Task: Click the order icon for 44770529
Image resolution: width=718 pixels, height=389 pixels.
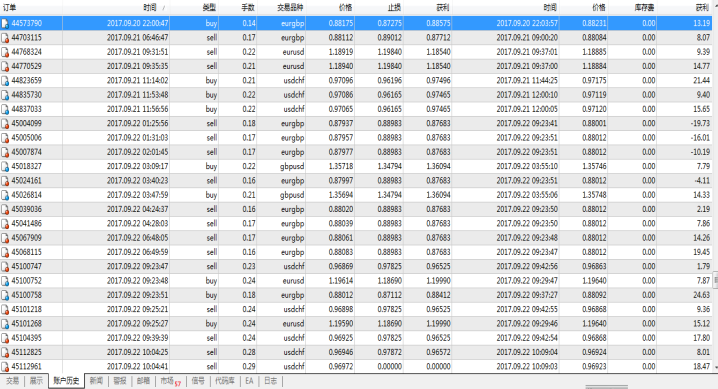Action: [5, 66]
